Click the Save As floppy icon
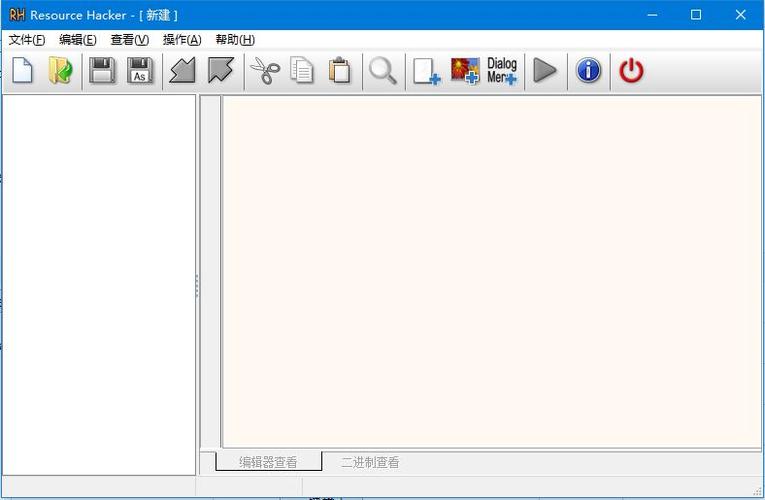 click(x=140, y=71)
